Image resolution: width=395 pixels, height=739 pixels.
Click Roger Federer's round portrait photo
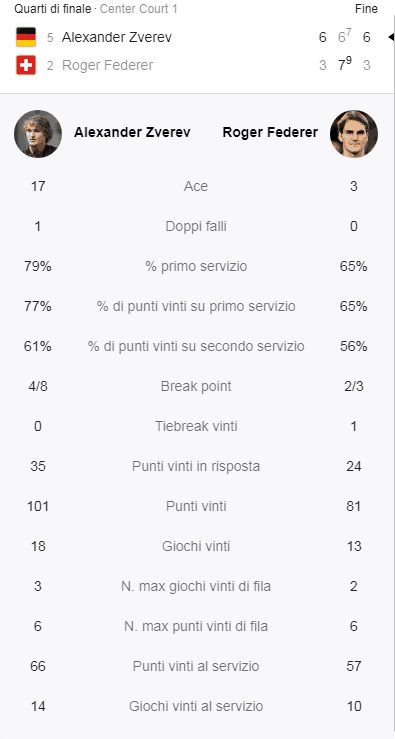(x=354, y=134)
